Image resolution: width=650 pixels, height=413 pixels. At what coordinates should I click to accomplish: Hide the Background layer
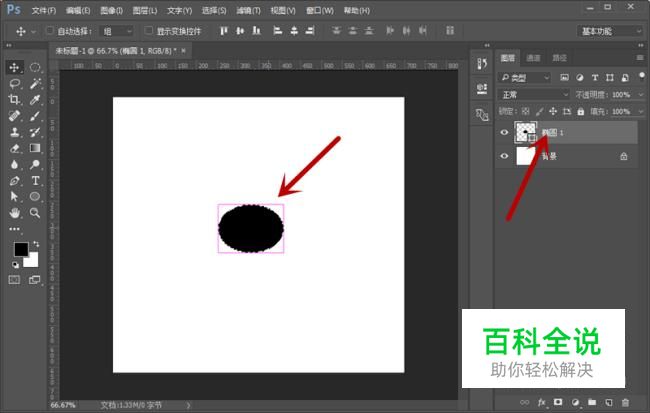504,156
